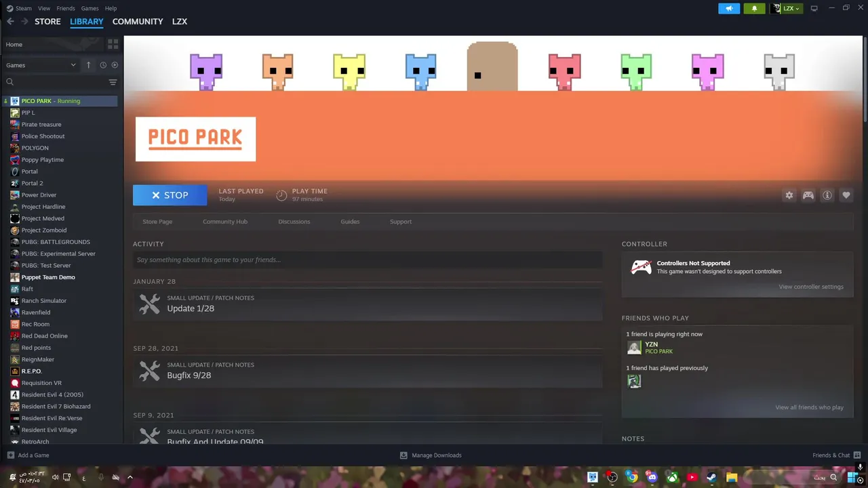Open View all friends who play
The height and width of the screenshot is (488, 868).
(x=809, y=407)
